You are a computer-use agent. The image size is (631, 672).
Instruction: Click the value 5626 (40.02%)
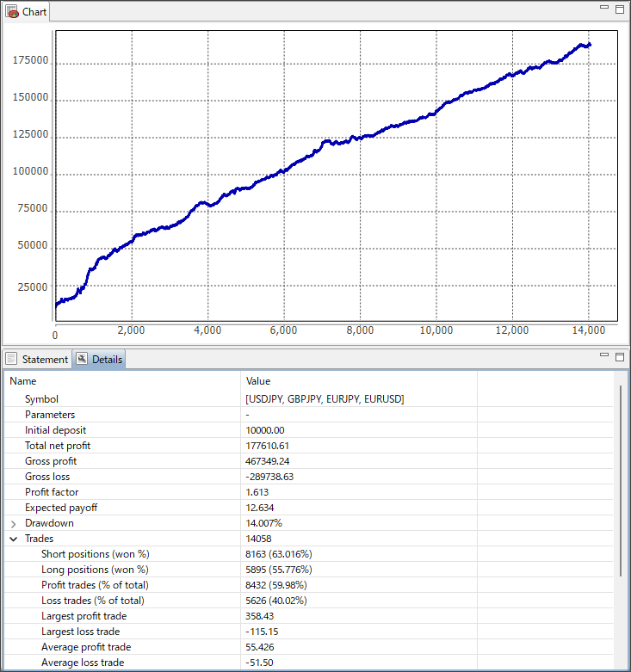(276, 601)
